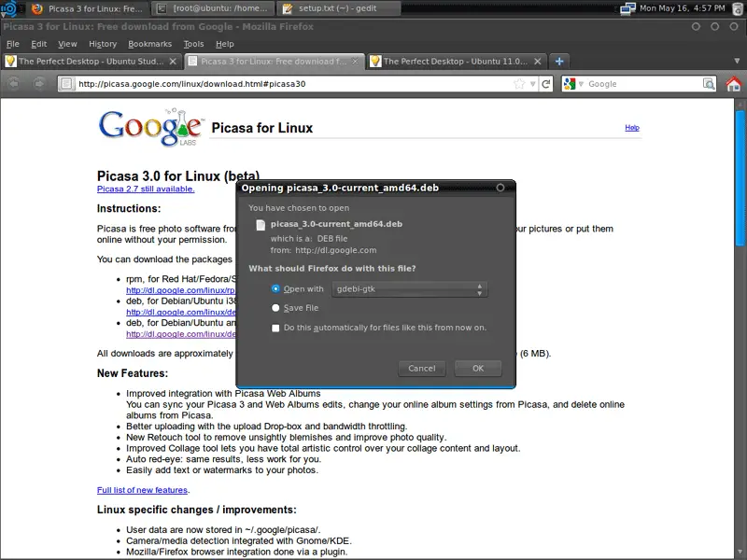Open the URL history dropdown arrow
The image size is (747, 560).
tap(532, 84)
